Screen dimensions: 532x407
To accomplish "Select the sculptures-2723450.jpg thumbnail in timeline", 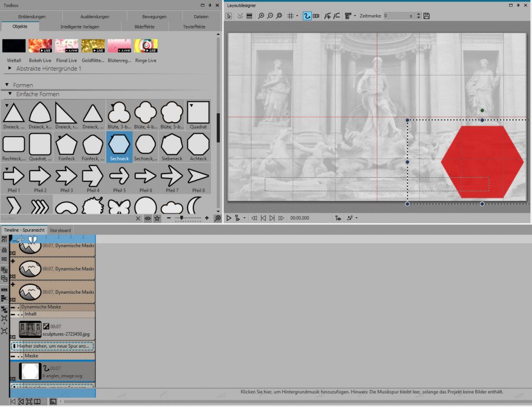I will (30, 329).
